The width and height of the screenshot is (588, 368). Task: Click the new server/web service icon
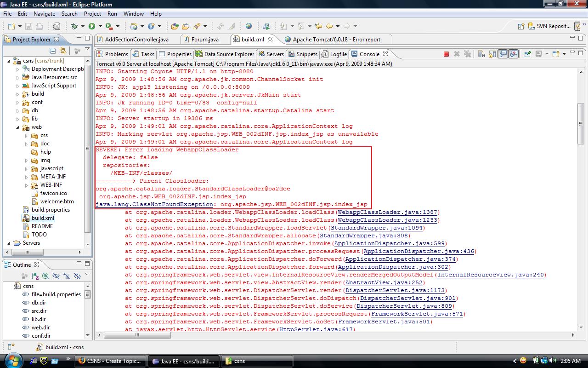point(134,26)
